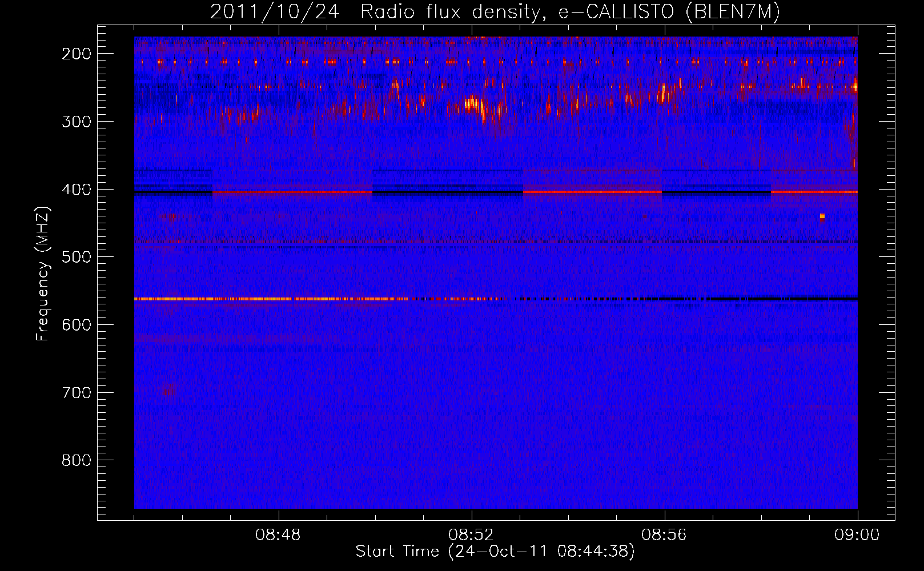The height and width of the screenshot is (571, 924).
Task: Click the 600 frequency tick label
Action: coord(77,325)
